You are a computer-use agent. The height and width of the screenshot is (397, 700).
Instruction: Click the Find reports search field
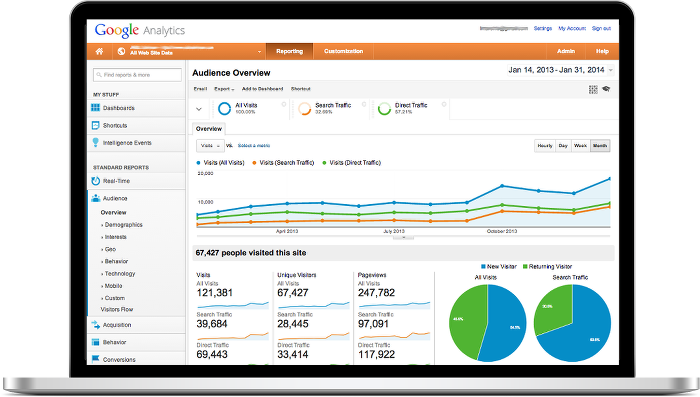click(138, 75)
